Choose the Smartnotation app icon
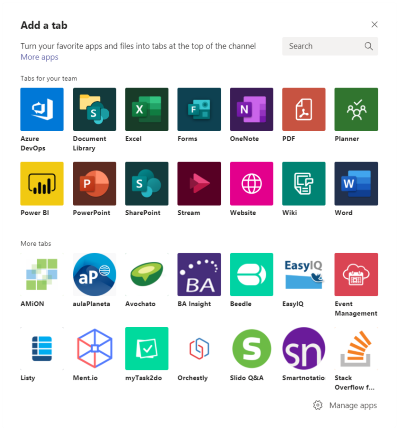The width and height of the screenshot is (400, 430). coord(304,348)
